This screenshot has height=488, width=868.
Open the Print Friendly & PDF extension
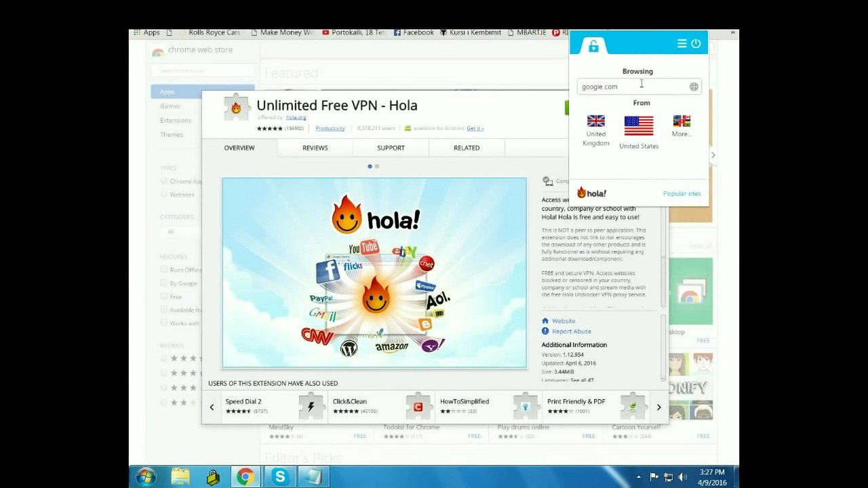point(596,407)
